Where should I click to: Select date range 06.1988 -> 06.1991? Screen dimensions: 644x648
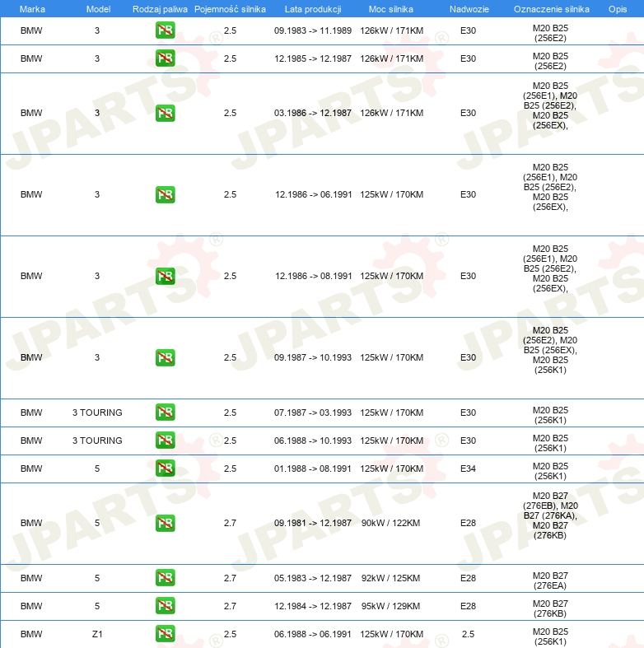(313, 634)
